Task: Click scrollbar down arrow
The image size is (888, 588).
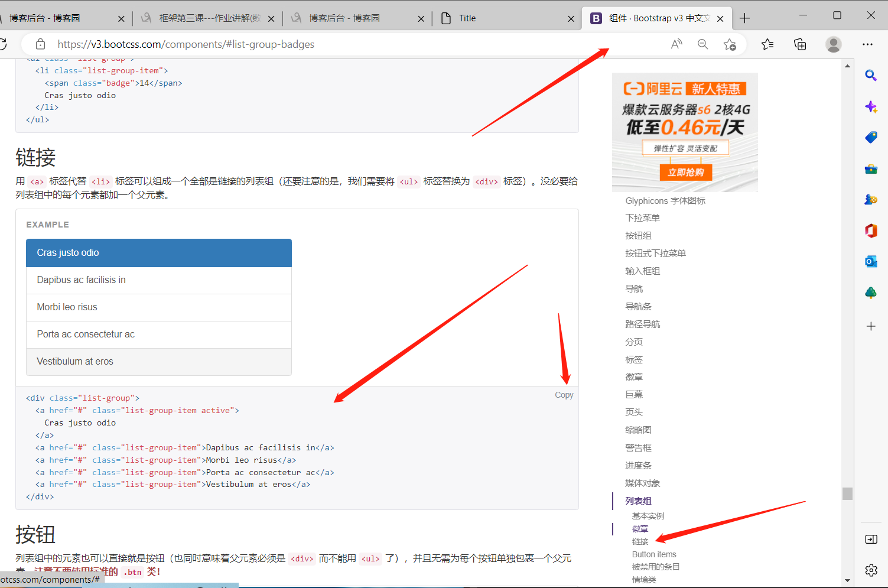Action: point(847,580)
